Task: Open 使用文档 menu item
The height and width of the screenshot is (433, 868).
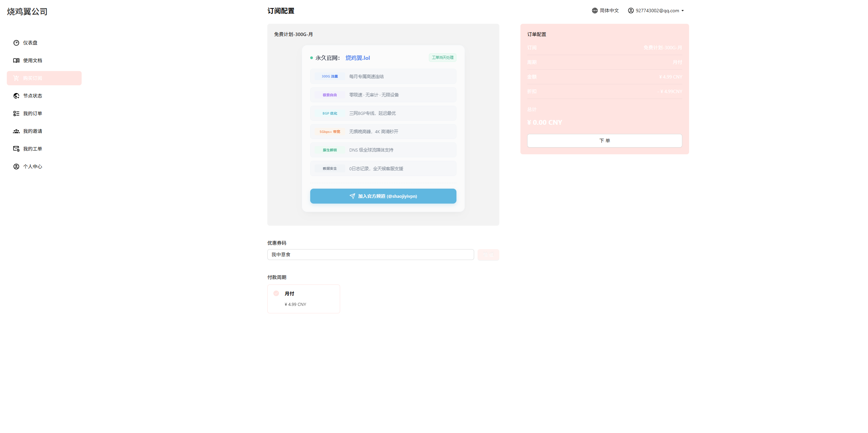Action: pos(44,60)
